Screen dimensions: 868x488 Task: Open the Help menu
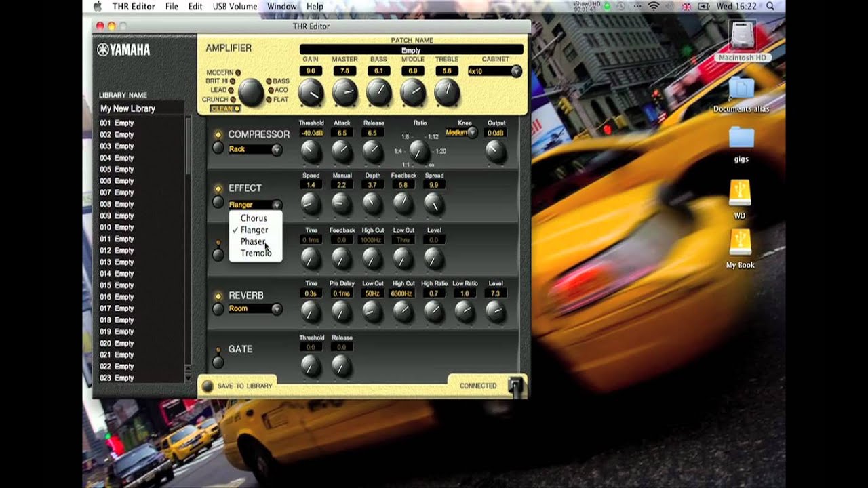315,6
